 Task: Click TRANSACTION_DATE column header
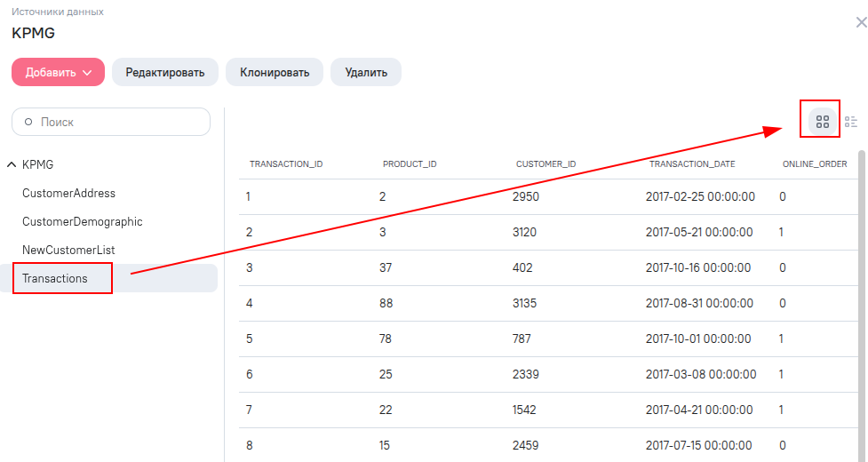(x=692, y=163)
